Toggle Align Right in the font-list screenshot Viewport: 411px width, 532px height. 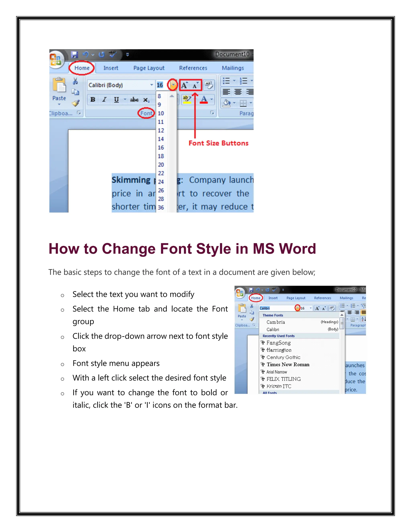click(x=357, y=312)
